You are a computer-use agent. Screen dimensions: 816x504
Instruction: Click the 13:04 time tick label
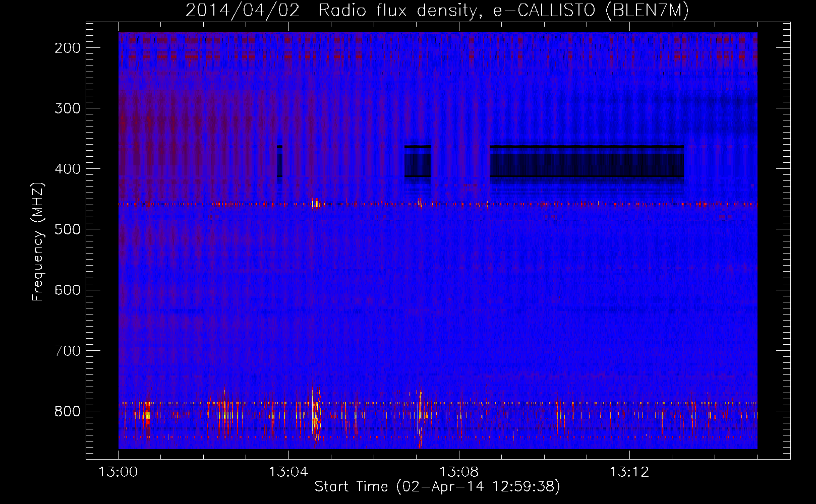click(x=288, y=472)
